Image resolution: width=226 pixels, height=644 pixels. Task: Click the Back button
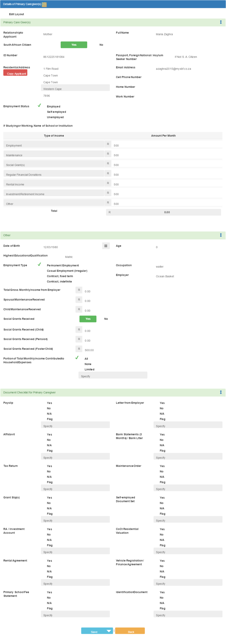pyautogui.click(x=130, y=631)
